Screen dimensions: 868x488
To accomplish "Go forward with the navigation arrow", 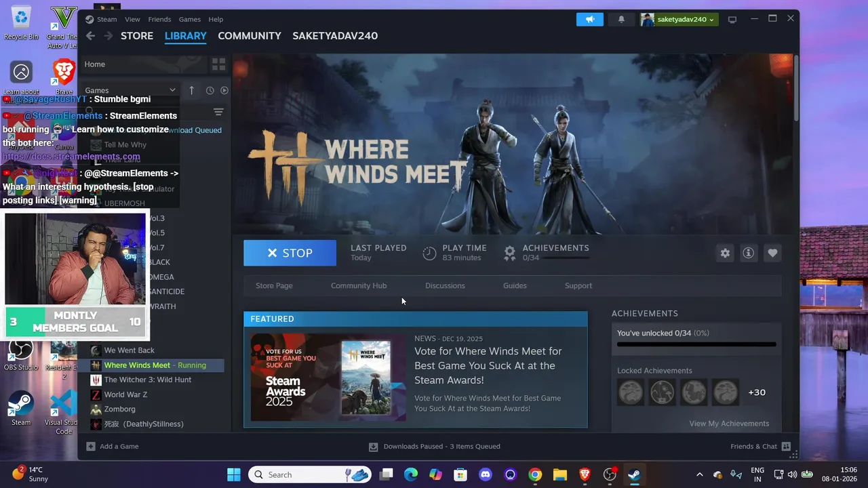I will pos(108,36).
